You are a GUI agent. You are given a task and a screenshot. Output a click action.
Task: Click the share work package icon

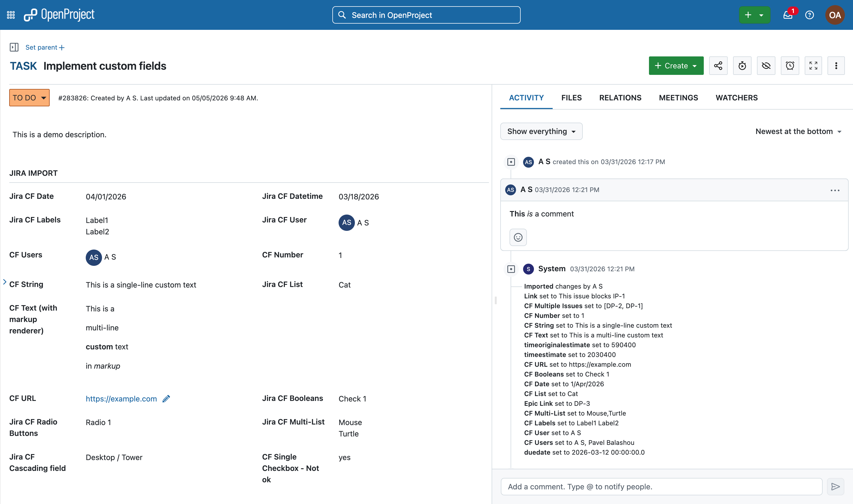click(718, 66)
